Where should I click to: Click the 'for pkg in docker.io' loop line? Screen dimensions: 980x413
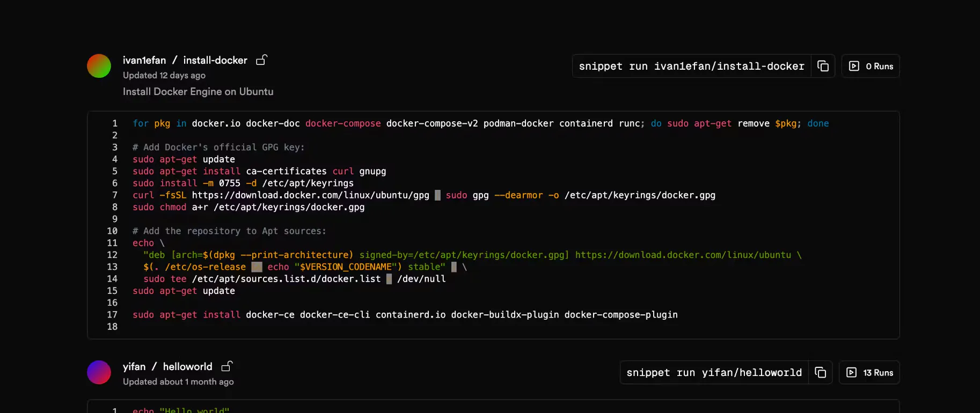[481, 123]
